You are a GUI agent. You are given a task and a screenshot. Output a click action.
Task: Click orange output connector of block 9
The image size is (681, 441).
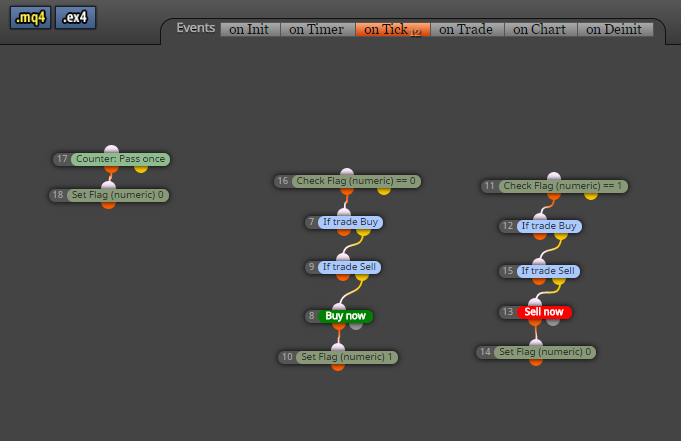point(343,276)
